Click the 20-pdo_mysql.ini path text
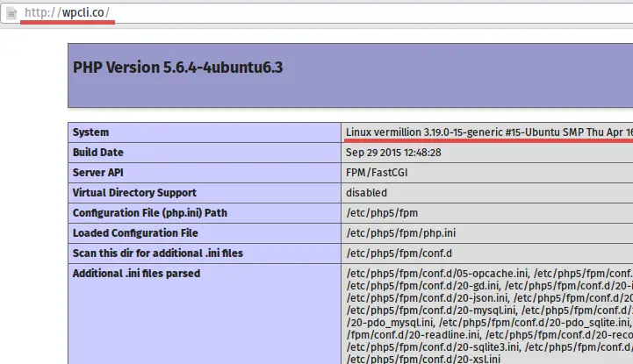The height and width of the screenshot is (364, 633). (x=390, y=323)
